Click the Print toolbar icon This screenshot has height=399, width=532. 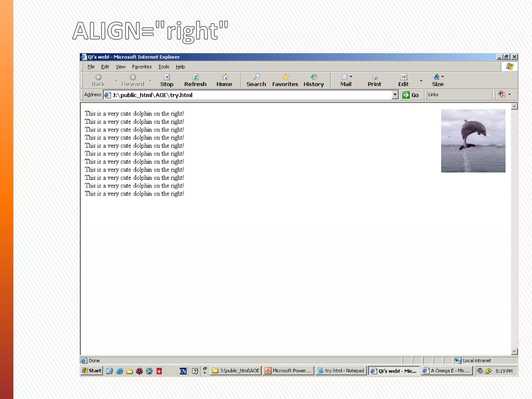click(374, 77)
